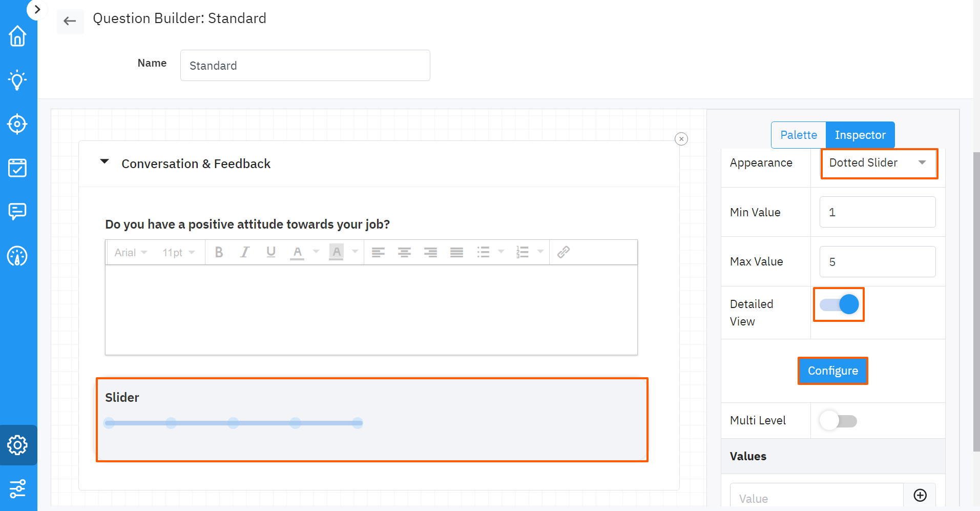This screenshot has height=511, width=980.
Task: Select the Inspector tab
Action: coord(860,135)
